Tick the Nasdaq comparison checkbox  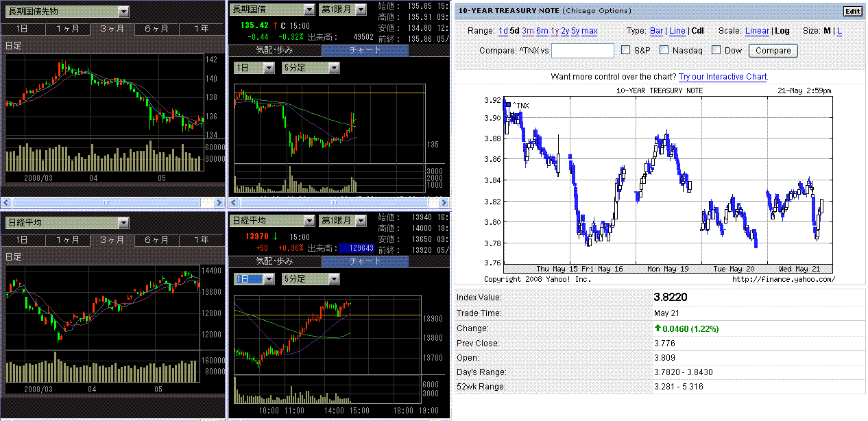pos(664,50)
